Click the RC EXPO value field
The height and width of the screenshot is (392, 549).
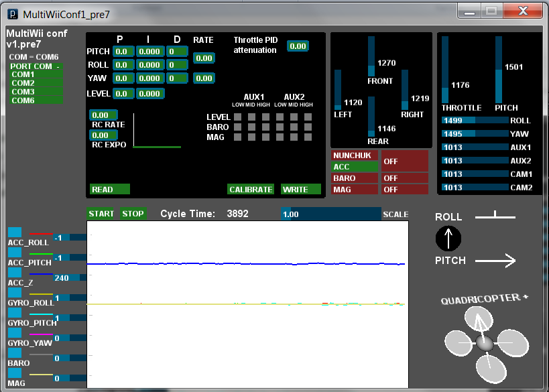(103, 135)
